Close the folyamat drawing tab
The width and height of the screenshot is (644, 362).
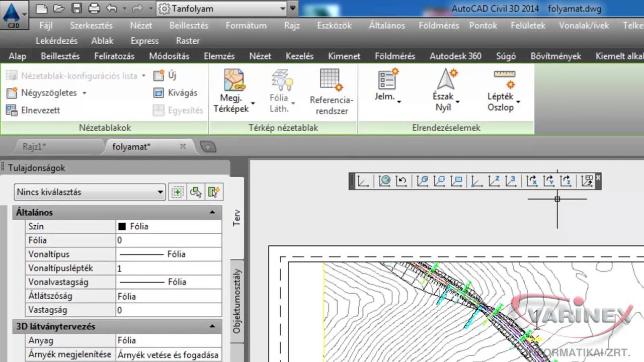(x=183, y=146)
